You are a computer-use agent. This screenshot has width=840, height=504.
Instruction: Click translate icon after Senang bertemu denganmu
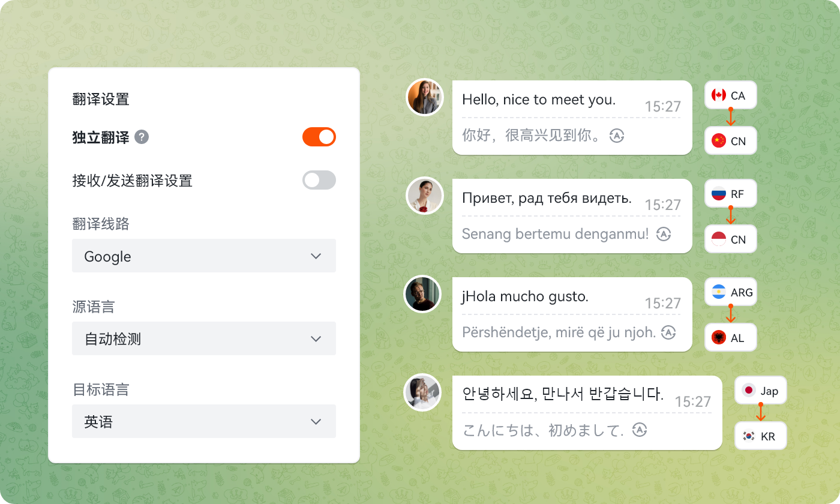point(663,234)
